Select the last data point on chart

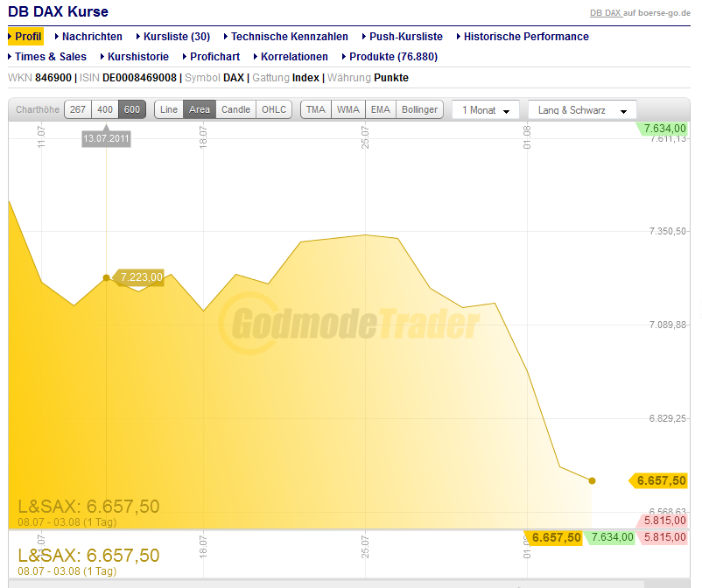[x=592, y=480]
